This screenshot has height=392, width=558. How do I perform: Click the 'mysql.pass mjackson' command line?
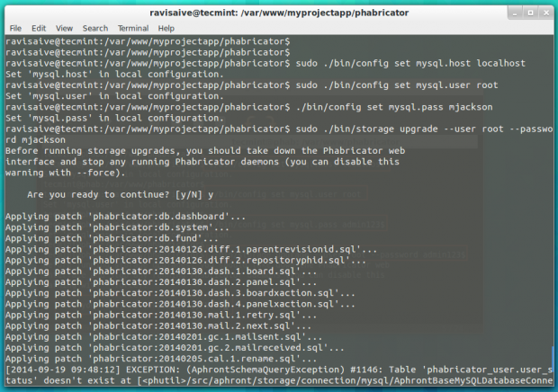pyautogui.click(x=249, y=107)
